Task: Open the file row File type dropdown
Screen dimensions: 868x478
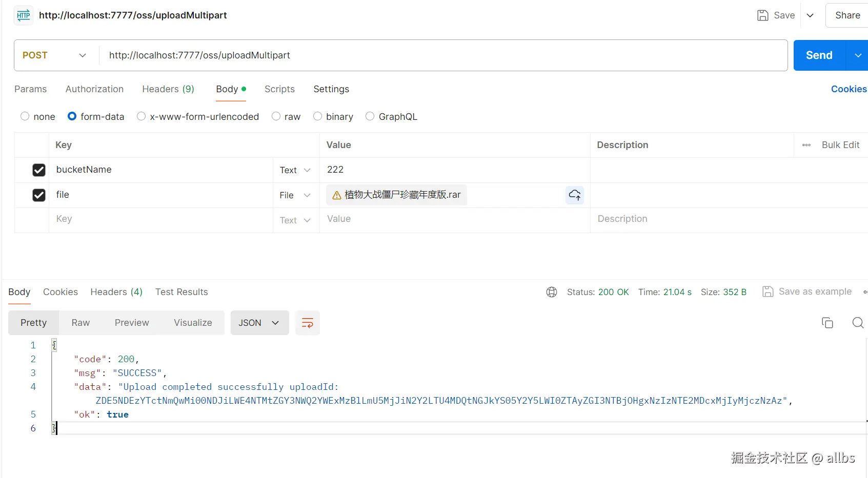Action: point(295,195)
